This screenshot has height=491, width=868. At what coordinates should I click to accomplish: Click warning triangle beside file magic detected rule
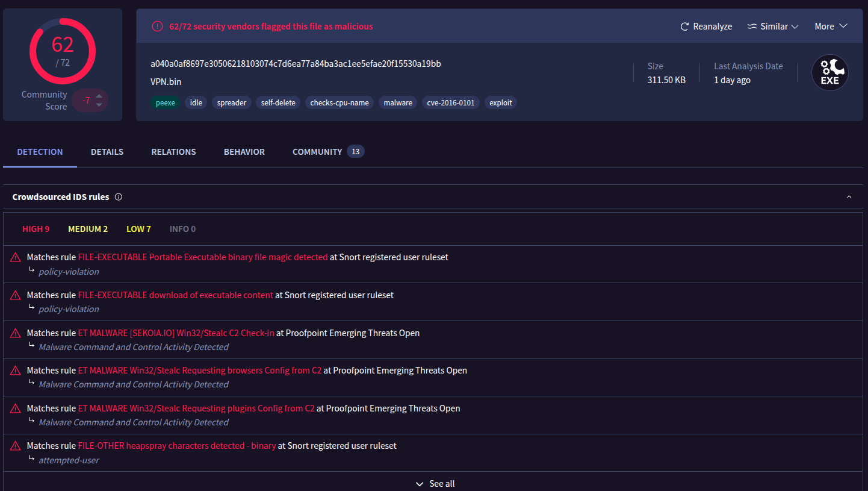(x=16, y=258)
